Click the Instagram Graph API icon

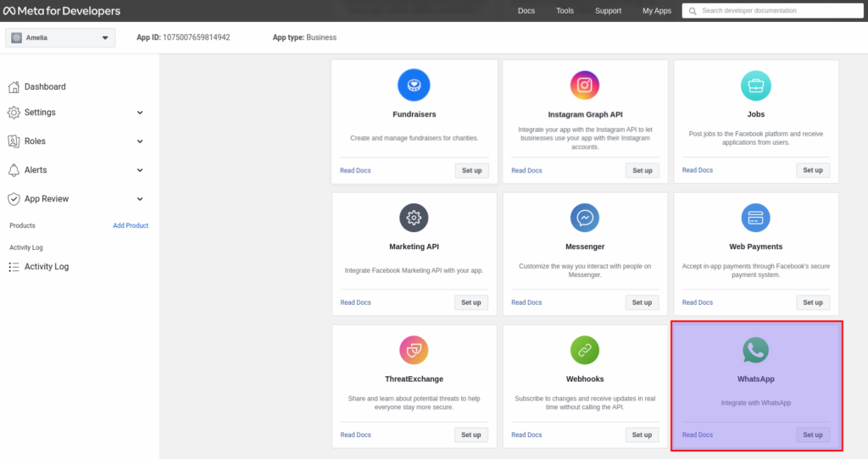pyautogui.click(x=585, y=86)
